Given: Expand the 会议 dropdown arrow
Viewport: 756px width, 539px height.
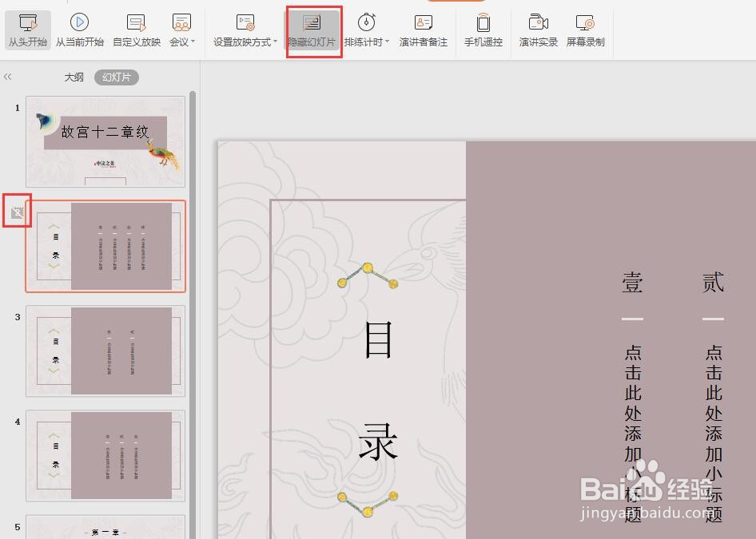Looking at the screenshot, I should coord(193,42).
